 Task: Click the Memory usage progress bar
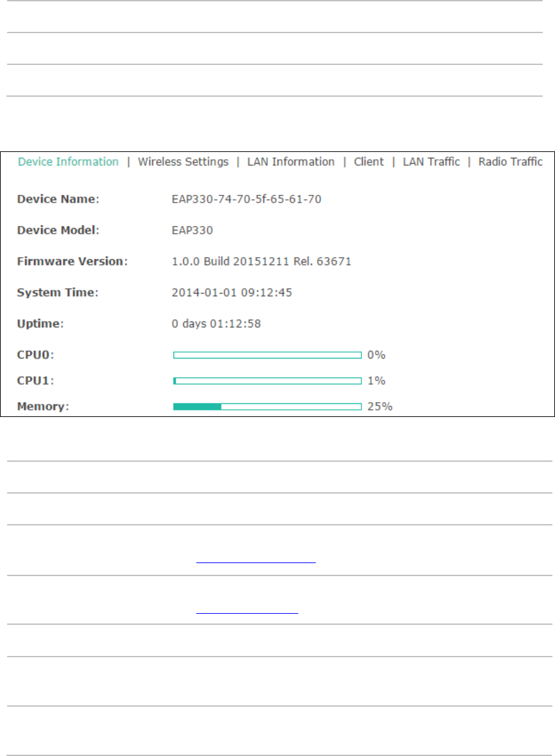click(267, 407)
